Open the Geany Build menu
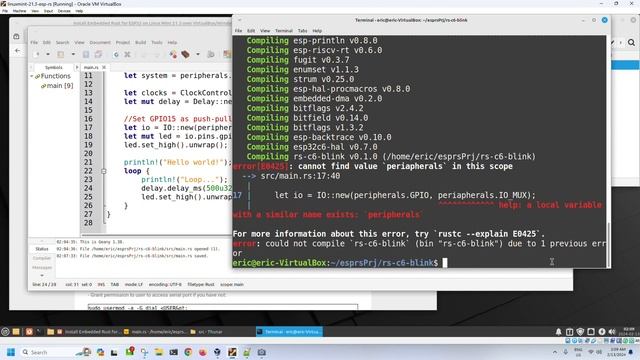Image resolution: width=640 pixels, height=360 pixels. click(x=140, y=42)
